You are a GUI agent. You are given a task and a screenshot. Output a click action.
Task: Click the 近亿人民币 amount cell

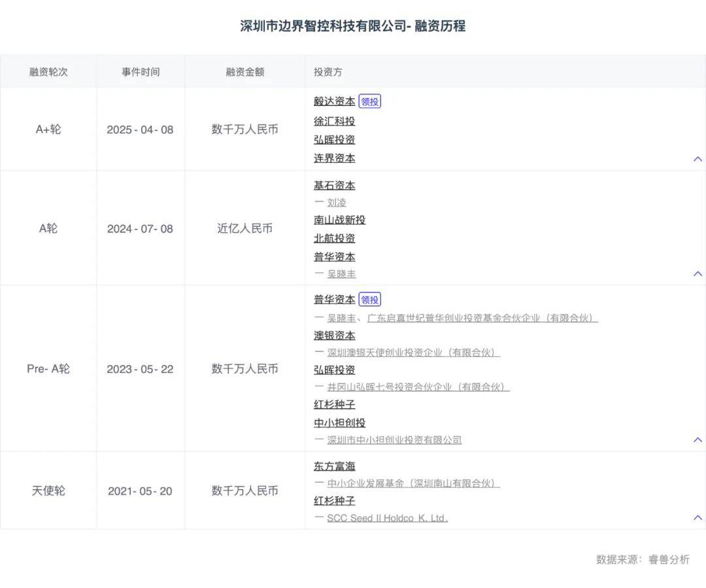pos(245,228)
